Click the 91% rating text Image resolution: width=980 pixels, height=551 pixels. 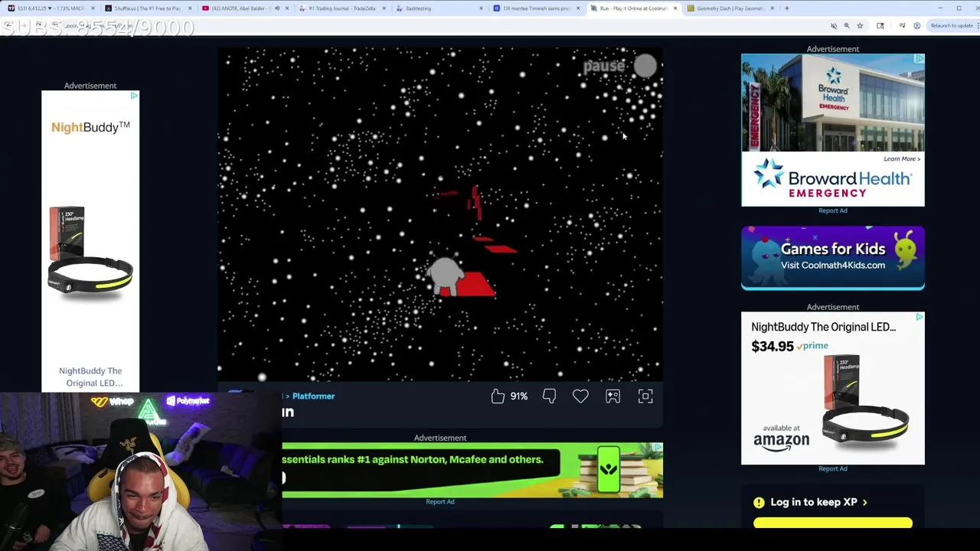(x=519, y=396)
